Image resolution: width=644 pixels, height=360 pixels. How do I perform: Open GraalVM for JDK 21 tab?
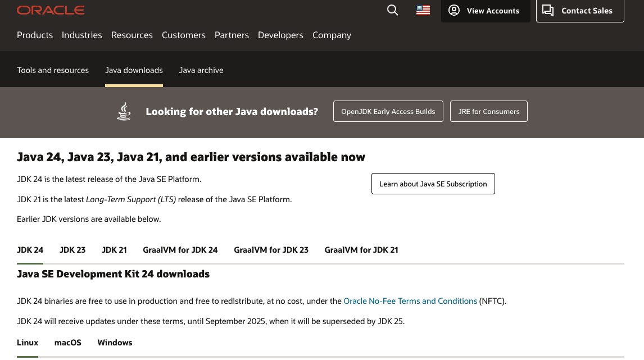(x=361, y=250)
